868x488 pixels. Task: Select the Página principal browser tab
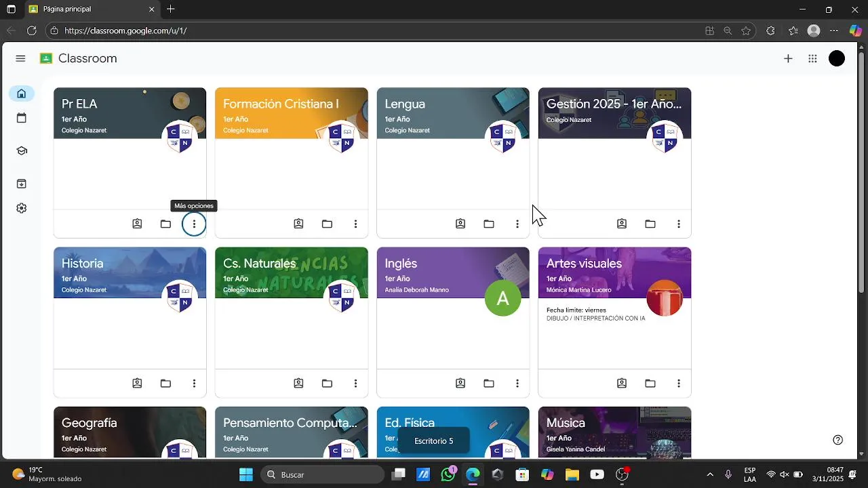93,9
